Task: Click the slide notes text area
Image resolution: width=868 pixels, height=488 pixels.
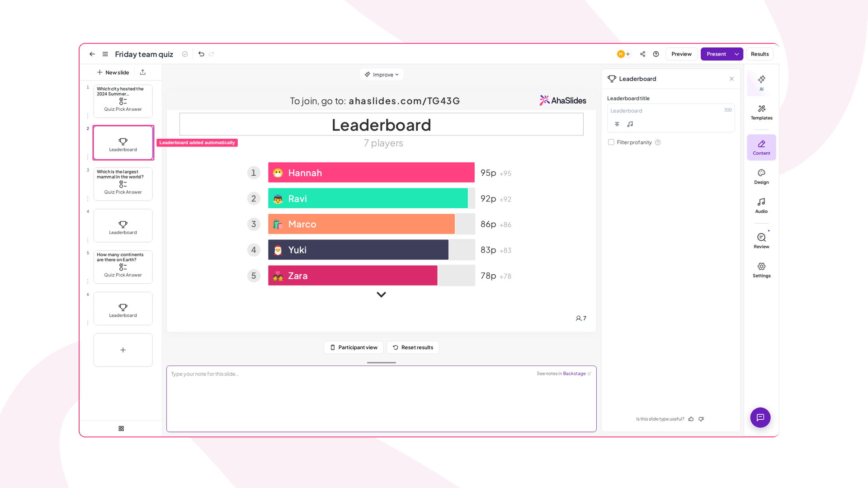Action: click(x=382, y=399)
